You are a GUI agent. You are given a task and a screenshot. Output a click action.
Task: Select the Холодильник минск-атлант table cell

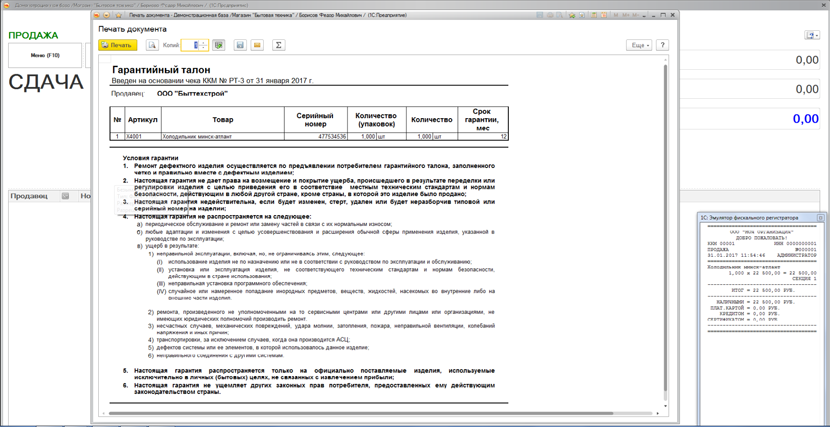pyautogui.click(x=222, y=137)
